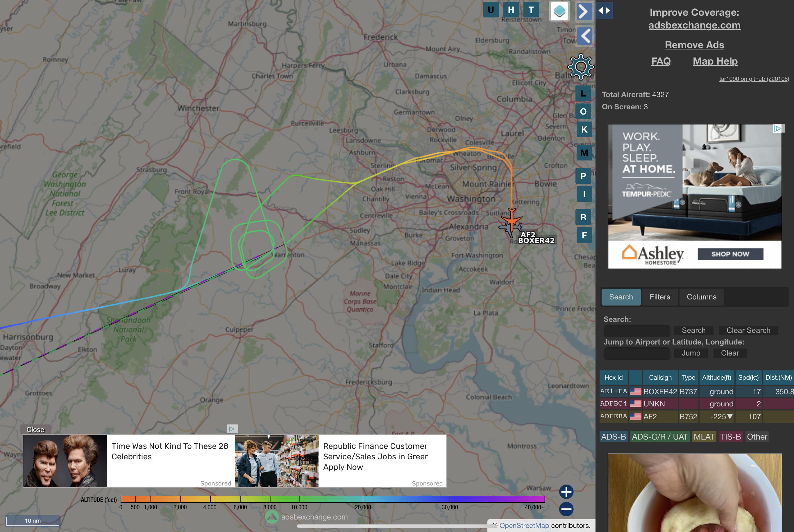This screenshot has height=532, width=794.
Task: Click US flag icon in ADFEBA row
Action: [635, 416]
